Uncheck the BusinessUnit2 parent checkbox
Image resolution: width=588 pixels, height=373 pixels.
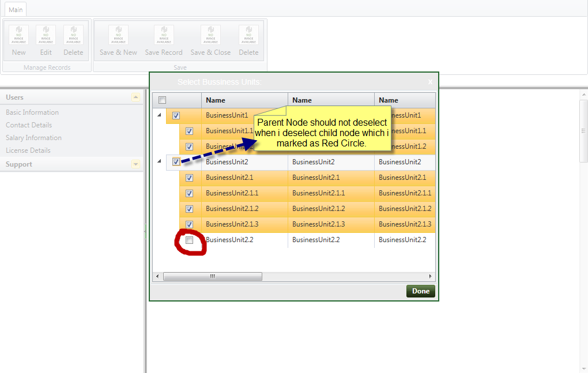click(176, 162)
